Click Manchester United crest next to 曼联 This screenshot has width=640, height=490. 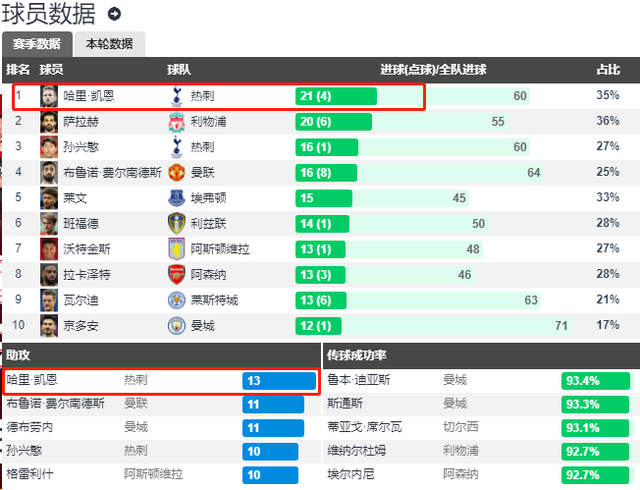176,172
